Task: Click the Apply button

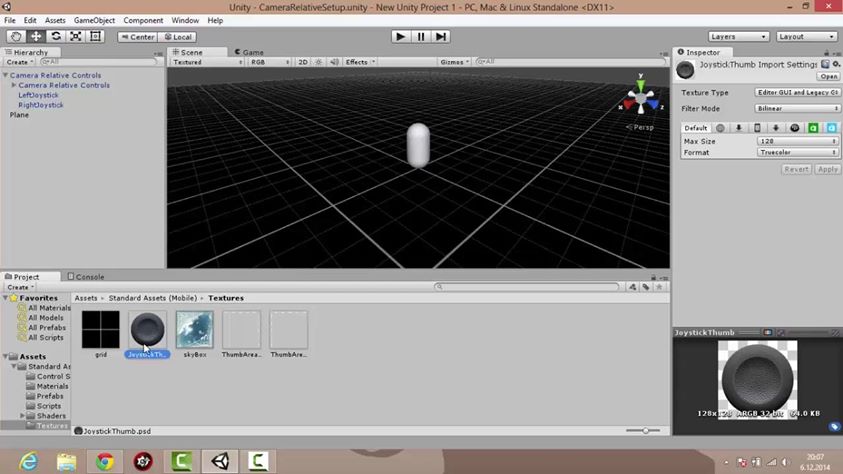Action: coord(827,169)
